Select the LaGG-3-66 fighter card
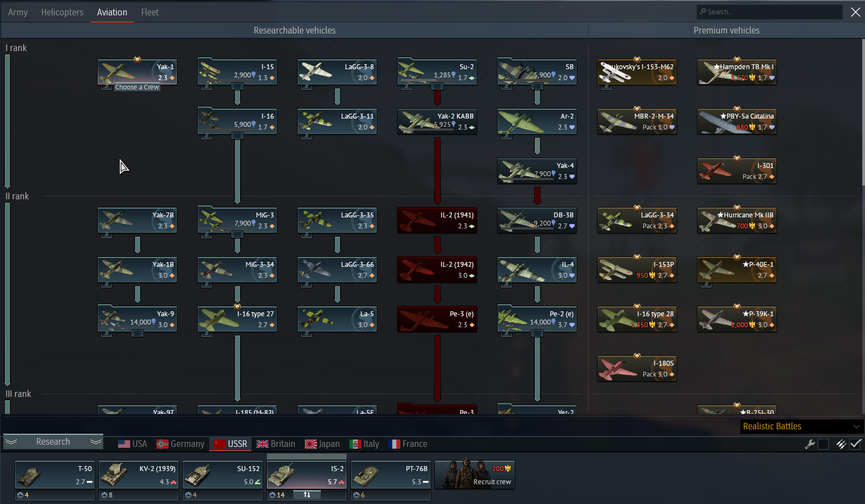This screenshot has height=504, width=865. coord(337,270)
